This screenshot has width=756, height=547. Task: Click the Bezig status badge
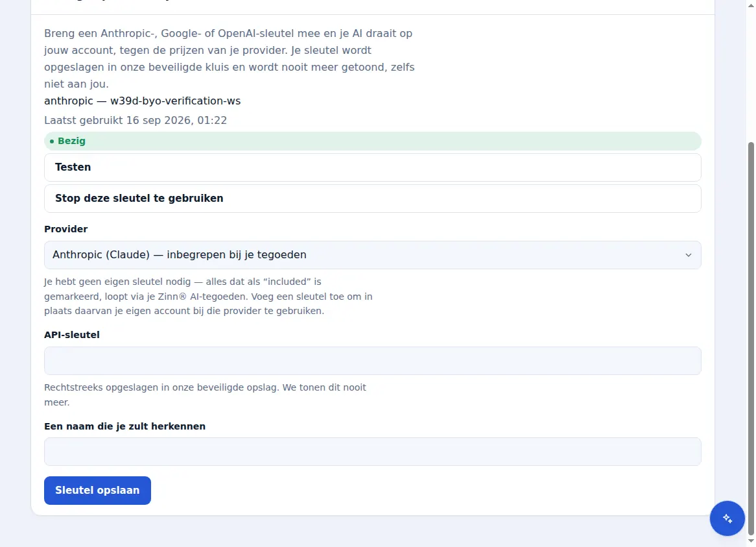coord(372,141)
